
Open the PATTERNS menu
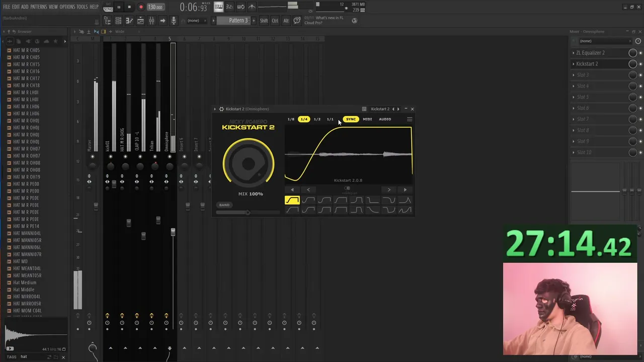tap(39, 7)
